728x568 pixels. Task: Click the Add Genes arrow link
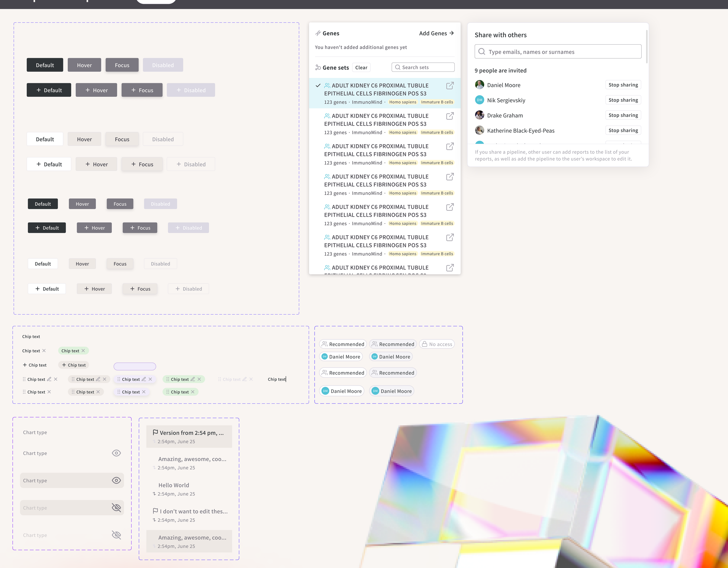pyautogui.click(x=436, y=33)
